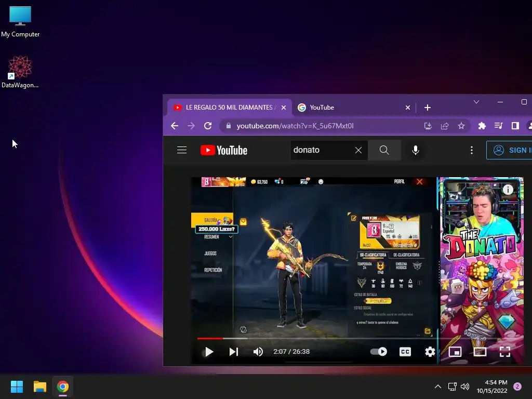The height and width of the screenshot is (399, 532).
Task: Click the Chrome taskbar icon
Action: click(63, 387)
